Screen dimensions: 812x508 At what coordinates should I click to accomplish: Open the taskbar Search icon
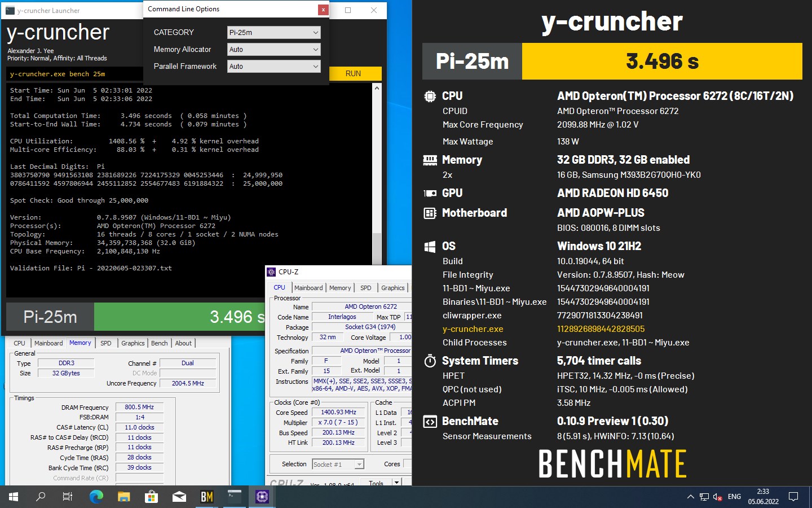tap(41, 497)
